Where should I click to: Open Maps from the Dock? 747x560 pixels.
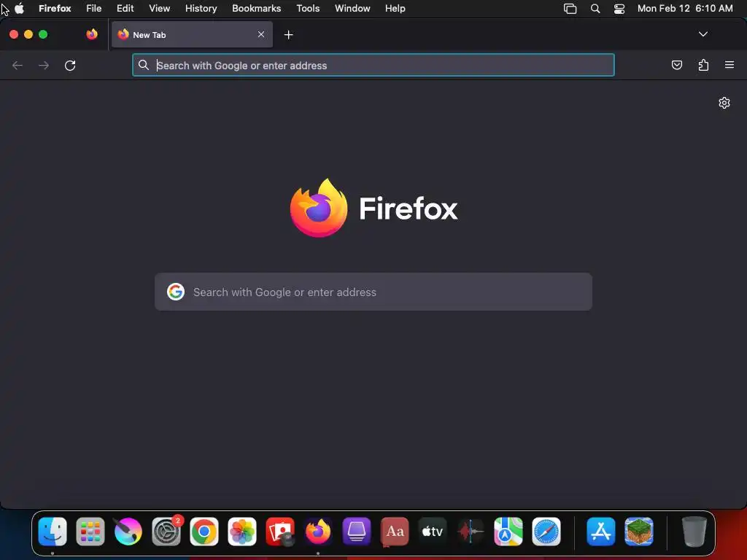(x=508, y=532)
